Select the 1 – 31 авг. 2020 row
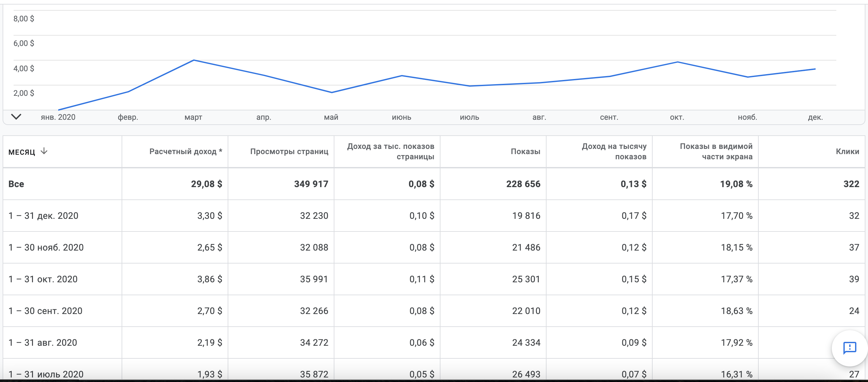Screen dimensions: 868x382 [x=42, y=343]
